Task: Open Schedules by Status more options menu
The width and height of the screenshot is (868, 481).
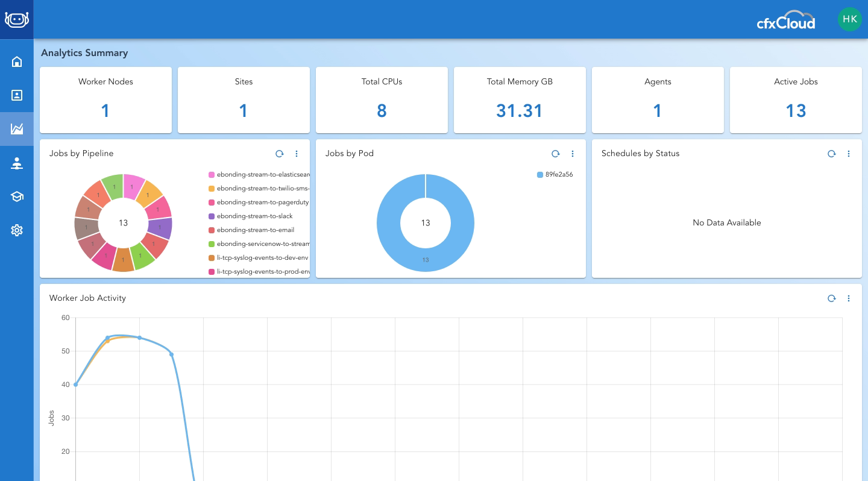Action: (x=849, y=154)
